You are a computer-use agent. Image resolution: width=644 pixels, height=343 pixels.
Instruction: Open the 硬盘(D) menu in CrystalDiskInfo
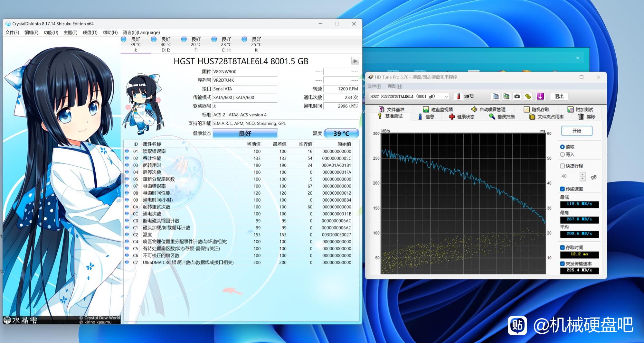coord(90,32)
